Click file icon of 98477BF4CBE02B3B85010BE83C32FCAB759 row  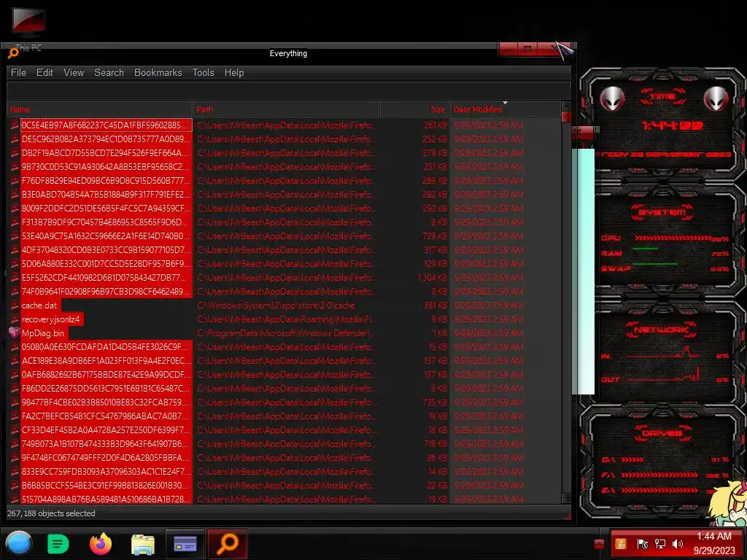[x=15, y=402]
